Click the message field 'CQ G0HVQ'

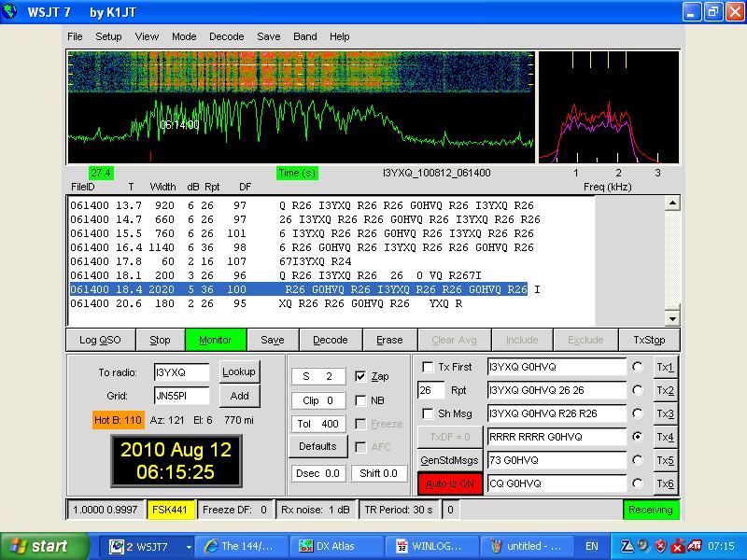tap(557, 483)
